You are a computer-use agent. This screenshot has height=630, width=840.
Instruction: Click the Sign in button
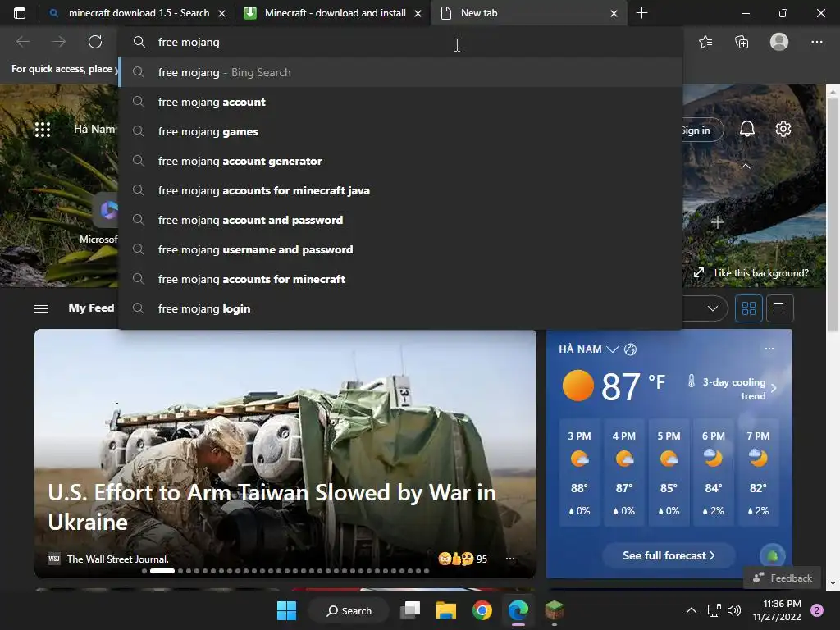pos(702,130)
